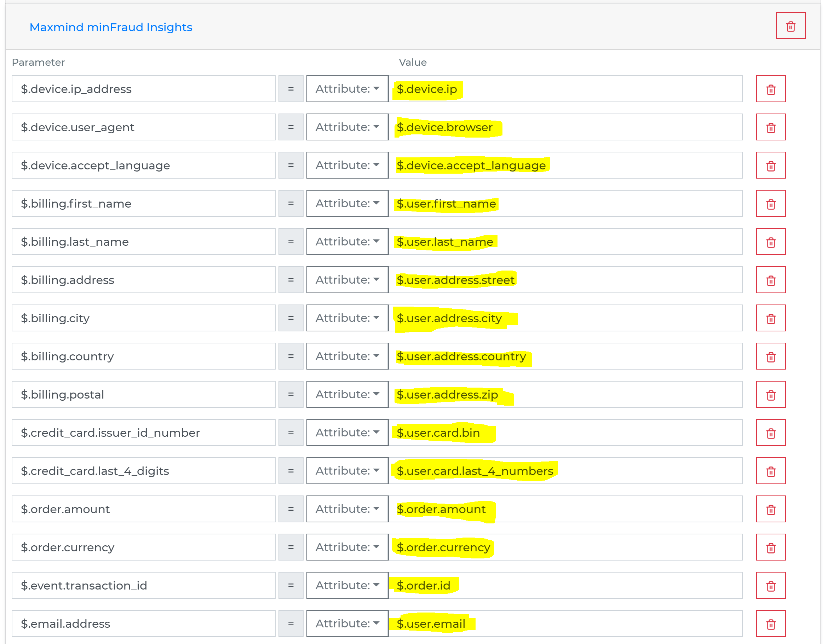Edit the $.order.amount parameter field

click(x=143, y=509)
